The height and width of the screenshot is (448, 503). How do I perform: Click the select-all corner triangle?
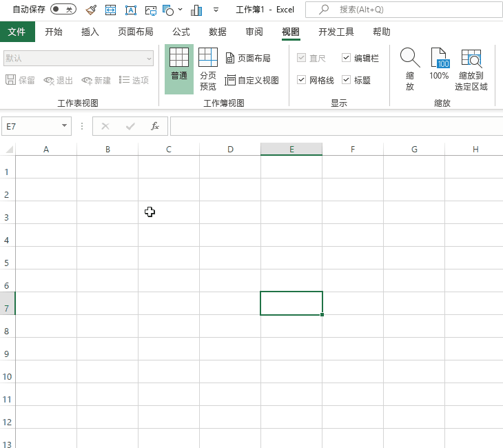(9, 150)
